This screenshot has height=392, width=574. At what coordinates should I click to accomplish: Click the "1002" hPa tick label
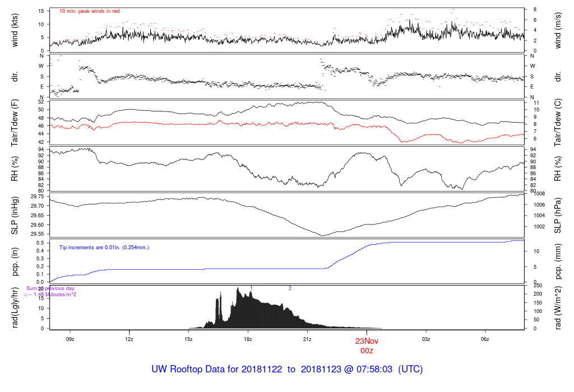(539, 227)
